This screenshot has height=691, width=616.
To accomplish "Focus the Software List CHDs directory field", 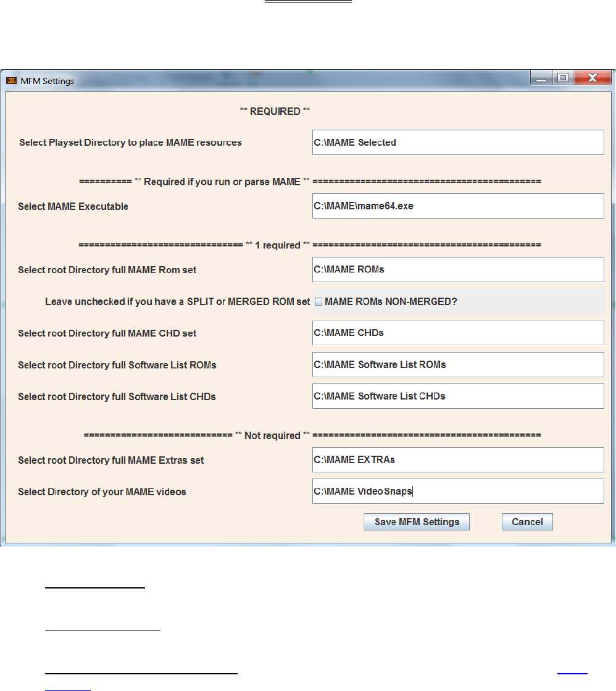I will [458, 396].
